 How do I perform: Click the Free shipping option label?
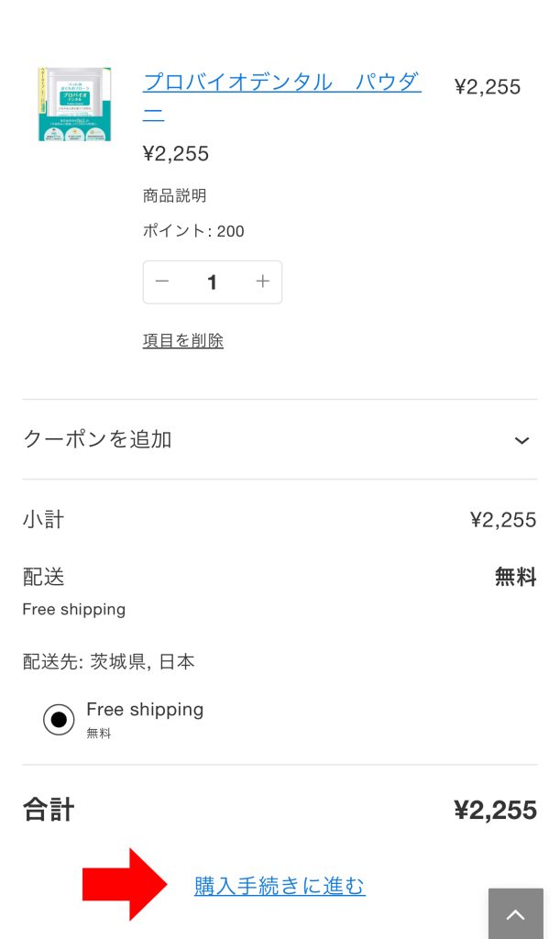145,710
